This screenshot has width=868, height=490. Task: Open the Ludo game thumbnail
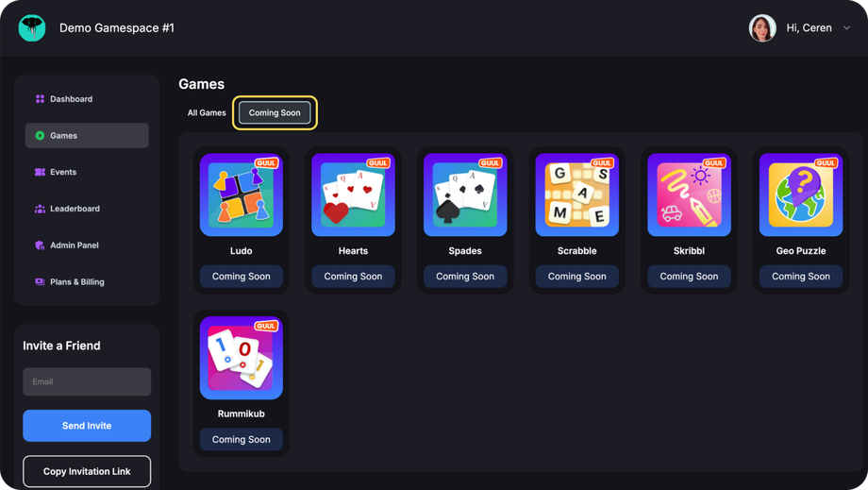pyautogui.click(x=242, y=194)
